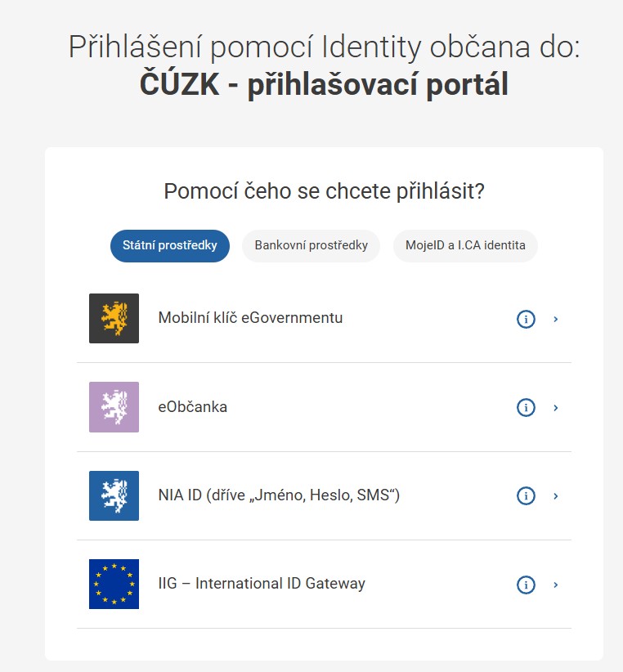Viewport: 623px width, 672px height.
Task: Expand NIA ID option chevron arrow
Action: [556, 495]
